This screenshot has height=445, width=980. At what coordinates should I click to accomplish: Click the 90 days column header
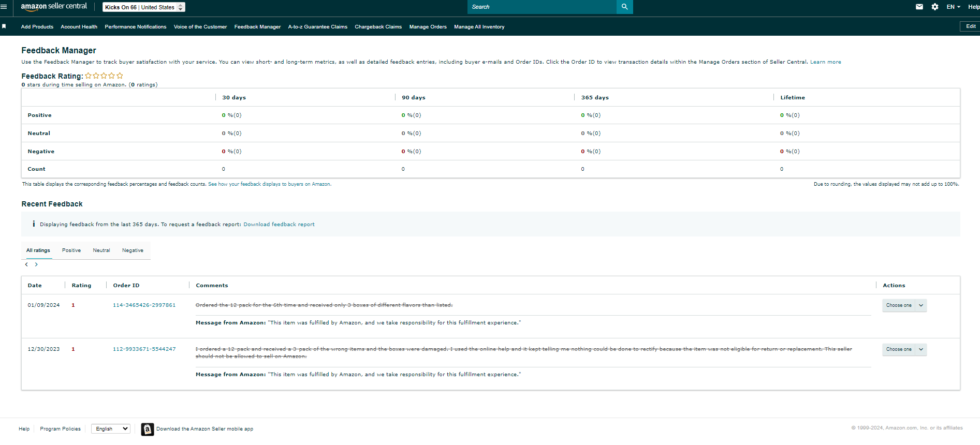pyautogui.click(x=414, y=98)
